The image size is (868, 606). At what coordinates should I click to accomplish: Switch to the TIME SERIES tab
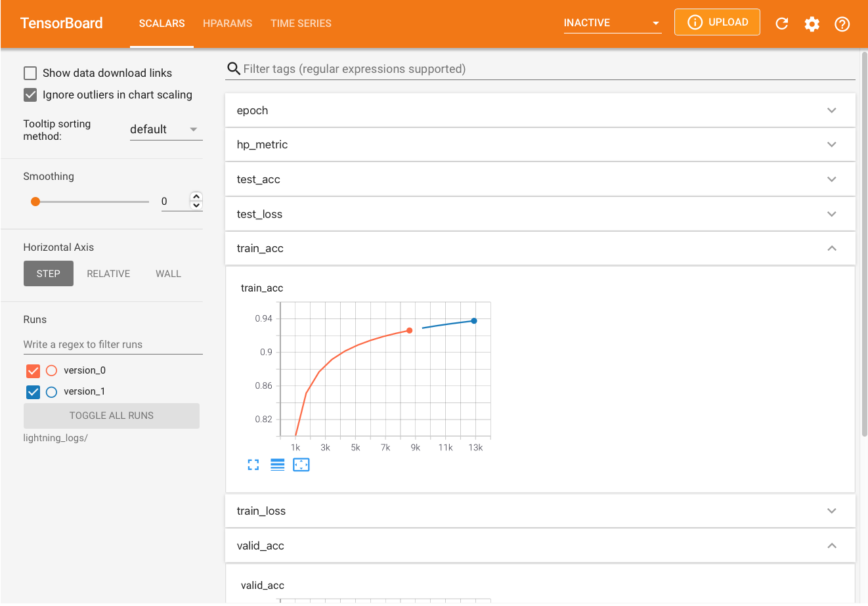[x=301, y=24]
